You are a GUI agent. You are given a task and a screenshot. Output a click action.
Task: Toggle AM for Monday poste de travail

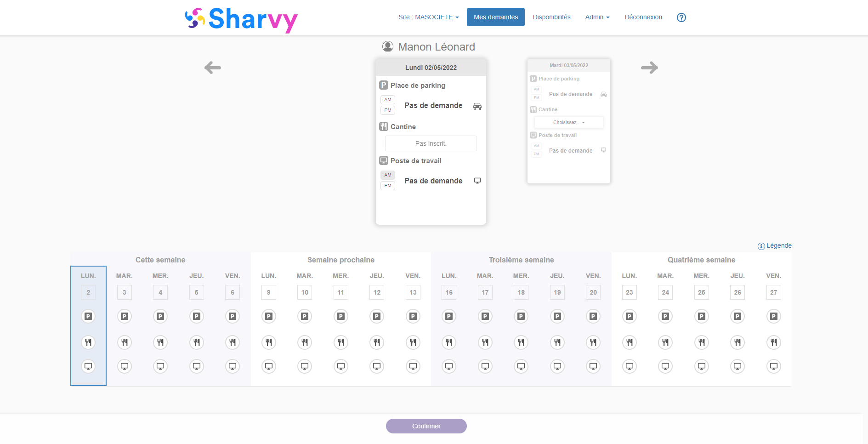point(388,175)
